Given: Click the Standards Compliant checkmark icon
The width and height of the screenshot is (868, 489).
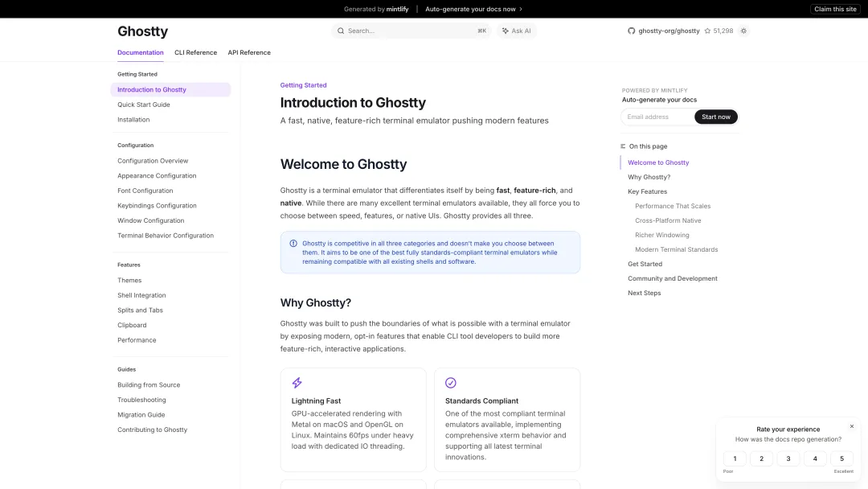Looking at the screenshot, I should [x=451, y=383].
